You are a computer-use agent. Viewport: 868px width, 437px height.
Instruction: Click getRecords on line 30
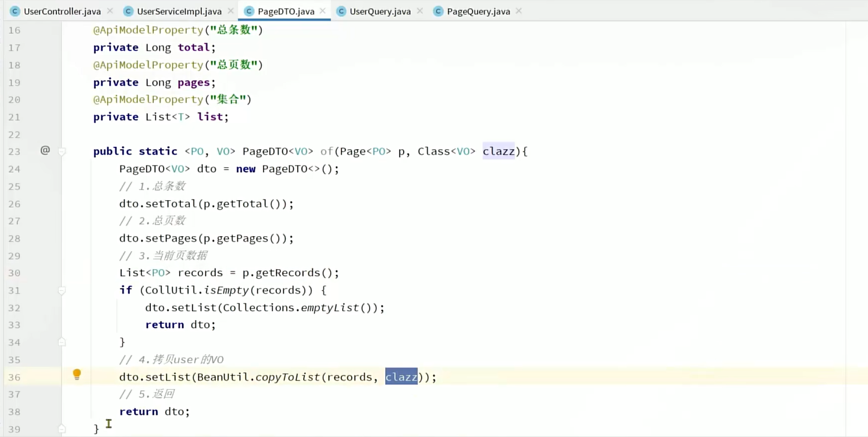(x=288, y=273)
